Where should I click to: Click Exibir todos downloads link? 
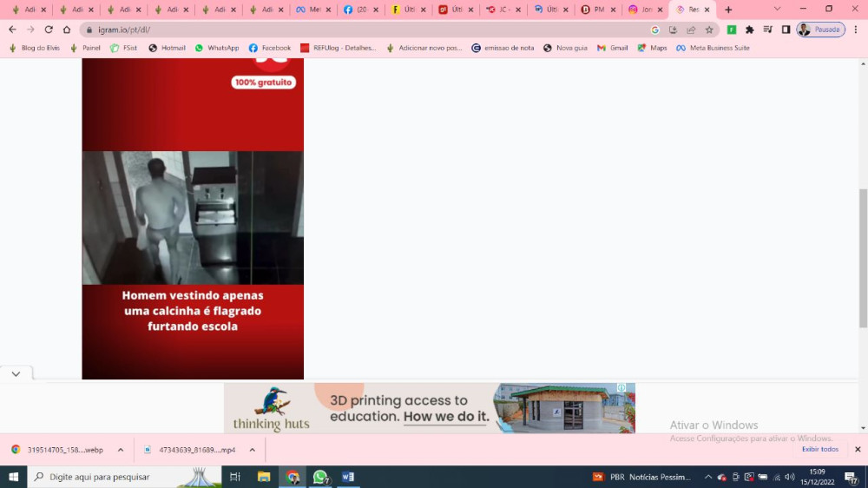click(820, 449)
